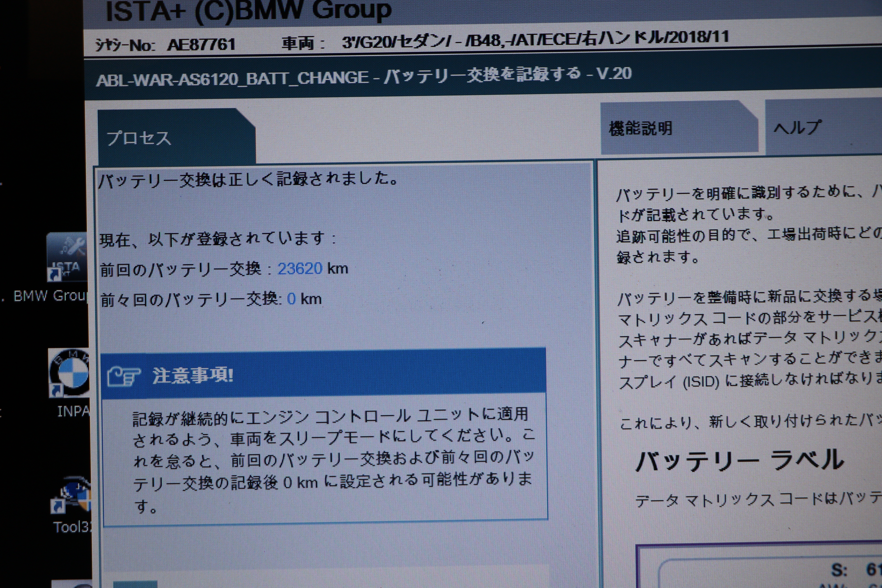Click the chassis number AE87761
This screenshot has width=882, height=588.
[x=201, y=45]
